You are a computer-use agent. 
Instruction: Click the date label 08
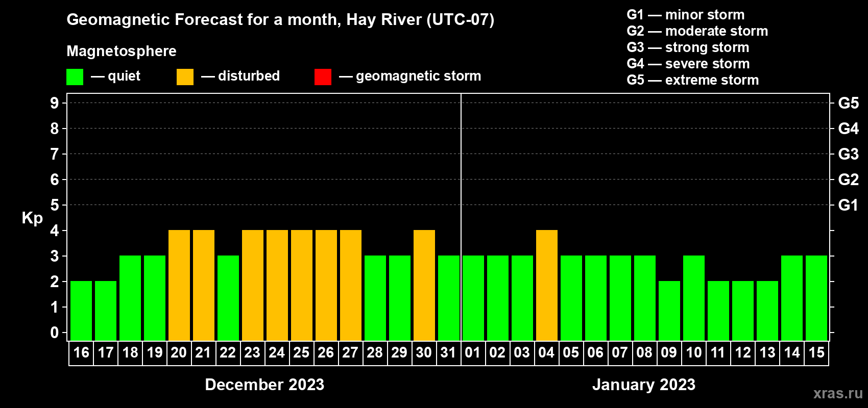tap(644, 352)
